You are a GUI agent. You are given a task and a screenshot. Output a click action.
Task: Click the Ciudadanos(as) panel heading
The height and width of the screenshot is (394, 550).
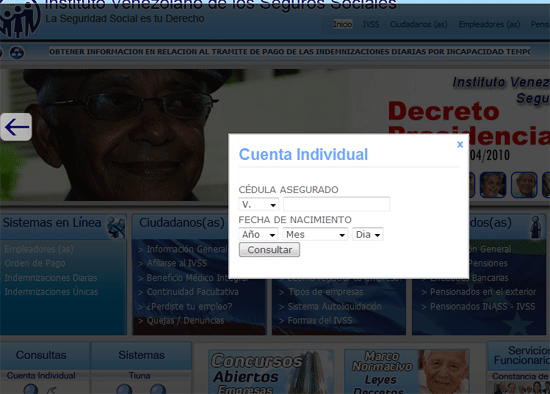pos(181,222)
